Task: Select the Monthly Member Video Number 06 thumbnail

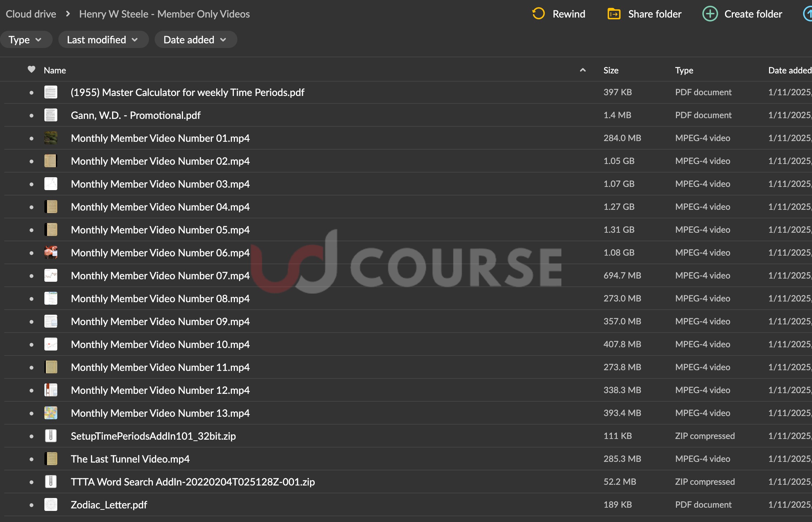Action: point(51,252)
